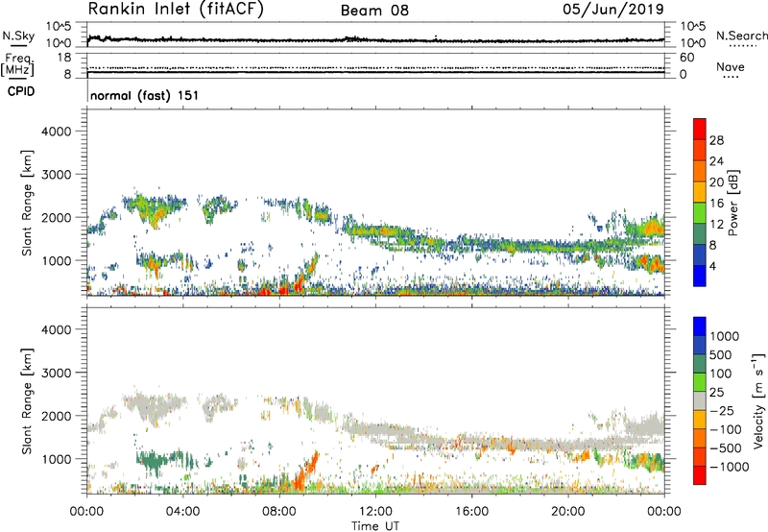This screenshot has width=768, height=532.
Task: Click the dark green 8–12 dB Power segment
Action: pyautogui.click(x=700, y=234)
